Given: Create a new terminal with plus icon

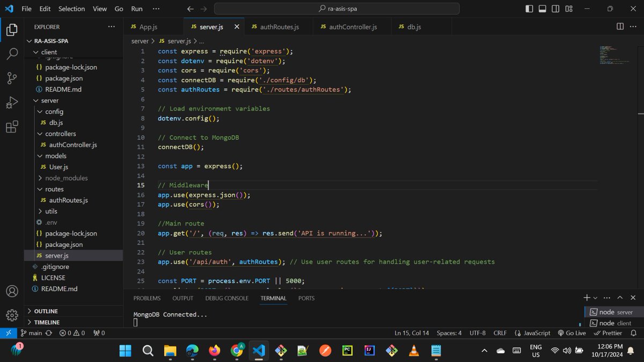Looking at the screenshot, I should 587,298.
